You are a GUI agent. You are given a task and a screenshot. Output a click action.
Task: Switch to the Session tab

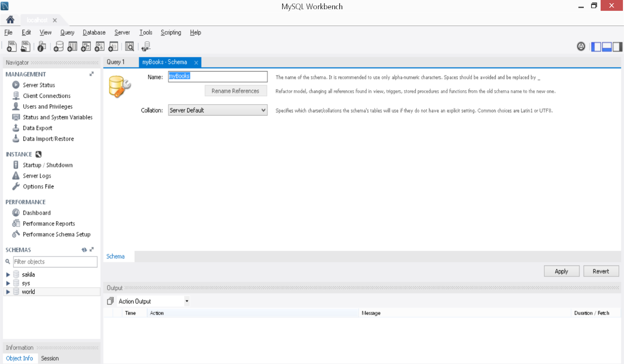pyautogui.click(x=50, y=359)
